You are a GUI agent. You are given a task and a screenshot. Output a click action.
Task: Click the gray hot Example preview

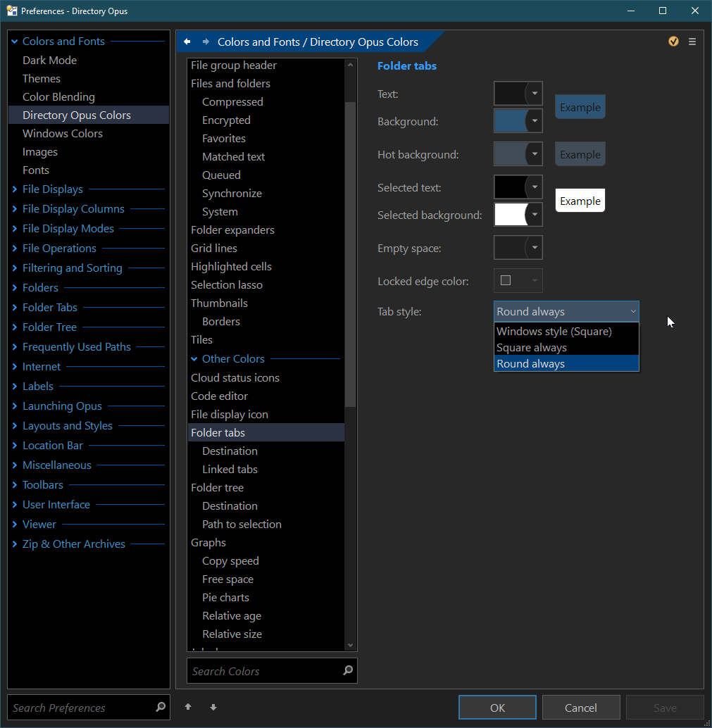pos(580,155)
